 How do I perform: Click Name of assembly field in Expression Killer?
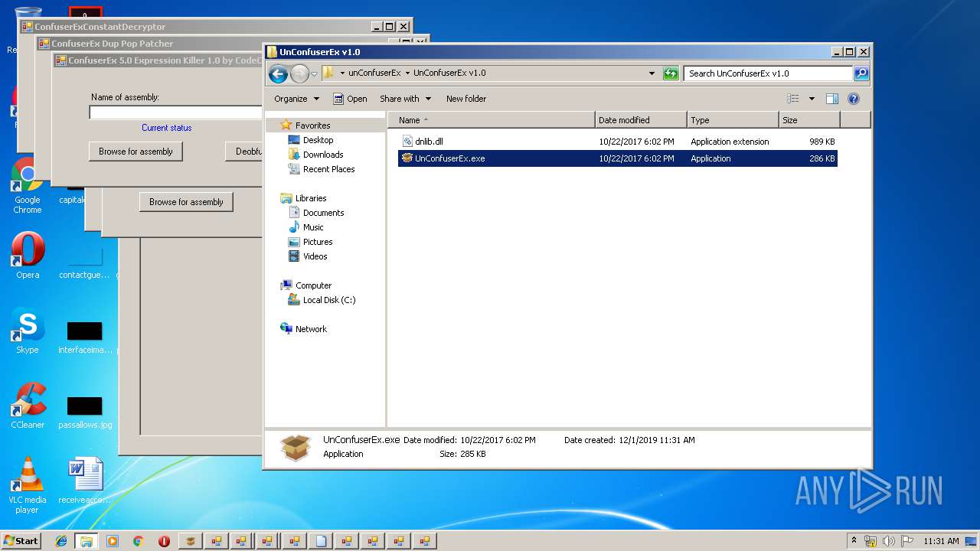pyautogui.click(x=175, y=112)
